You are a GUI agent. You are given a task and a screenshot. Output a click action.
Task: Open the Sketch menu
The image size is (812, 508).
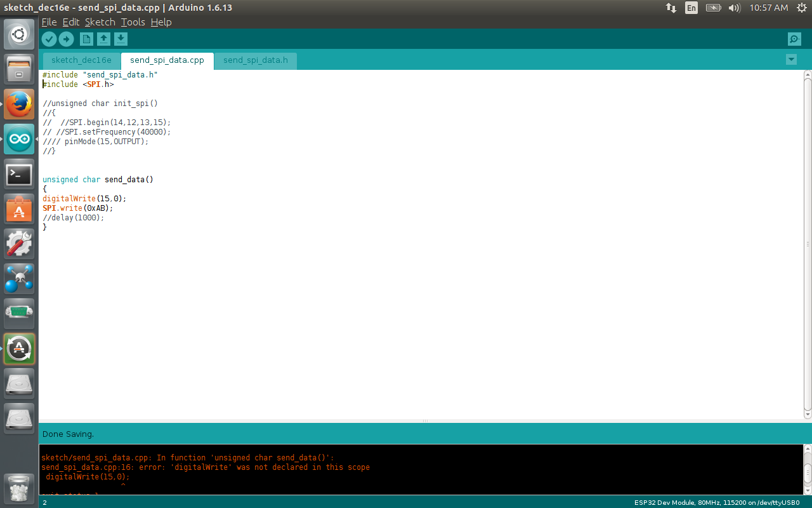[100, 22]
